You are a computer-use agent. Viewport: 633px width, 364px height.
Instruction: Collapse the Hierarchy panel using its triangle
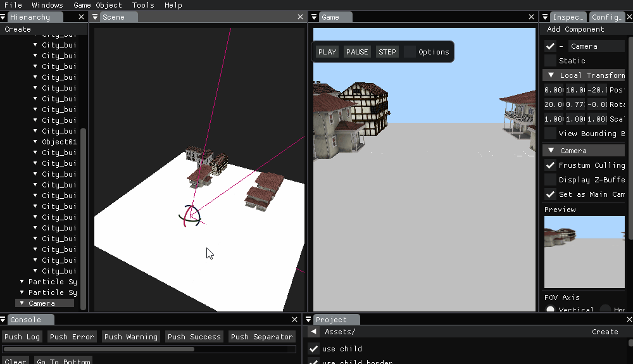[4, 17]
